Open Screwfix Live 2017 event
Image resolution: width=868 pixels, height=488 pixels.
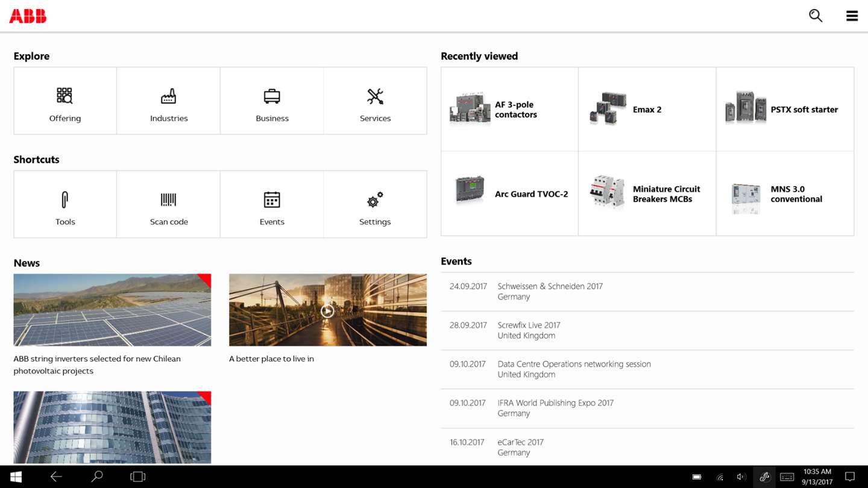coord(647,330)
